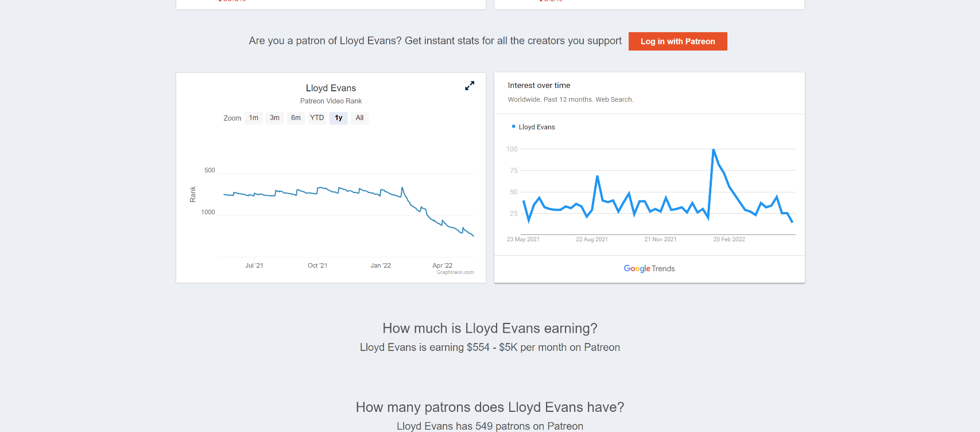Screen dimensions: 980x432
Task: Select the 3m zoom range
Action: 275,118
